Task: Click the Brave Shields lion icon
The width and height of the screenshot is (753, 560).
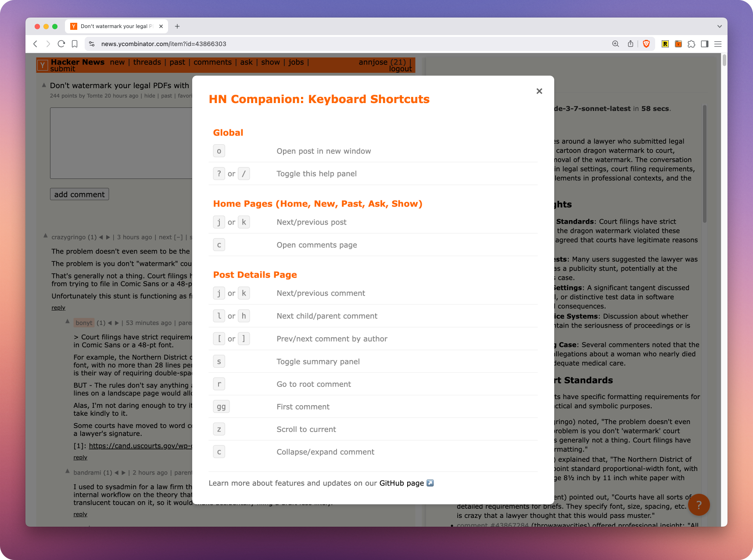Action: tap(646, 44)
